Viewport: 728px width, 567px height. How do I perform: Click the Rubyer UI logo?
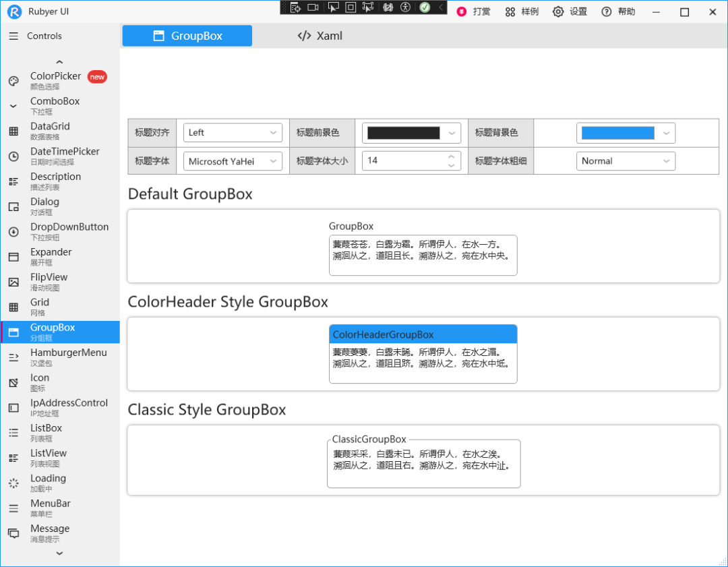point(13,11)
